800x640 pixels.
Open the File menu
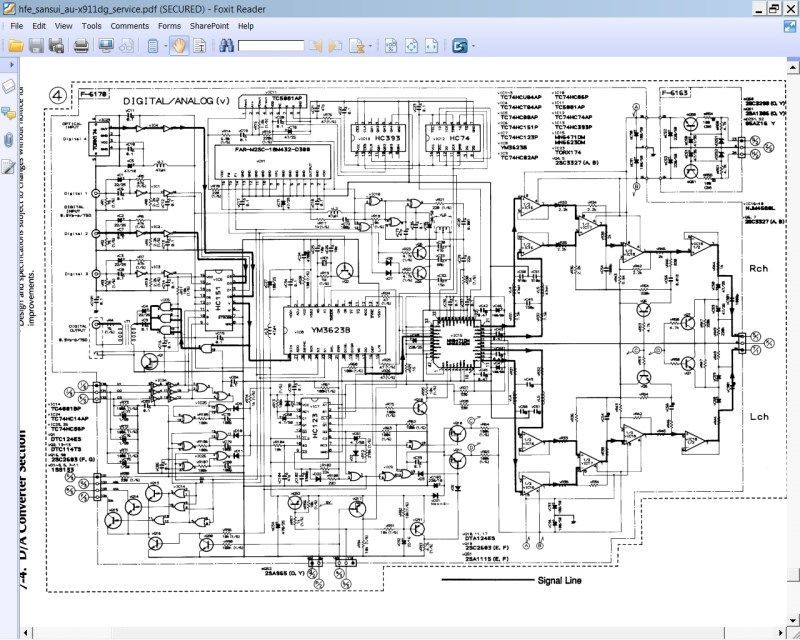tap(16, 26)
